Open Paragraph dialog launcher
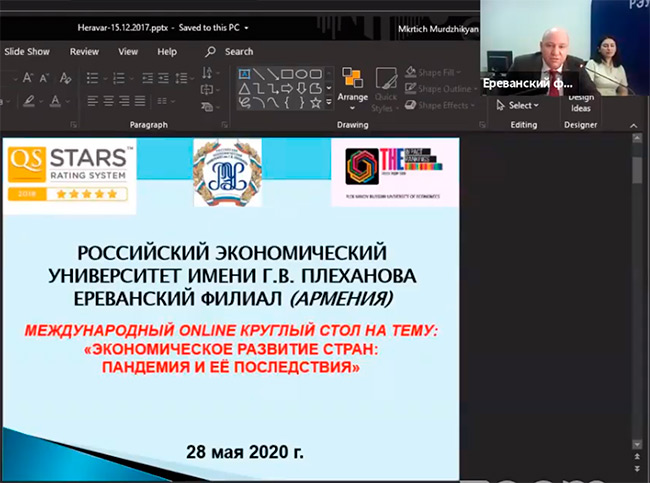The image size is (650, 483). (224, 124)
